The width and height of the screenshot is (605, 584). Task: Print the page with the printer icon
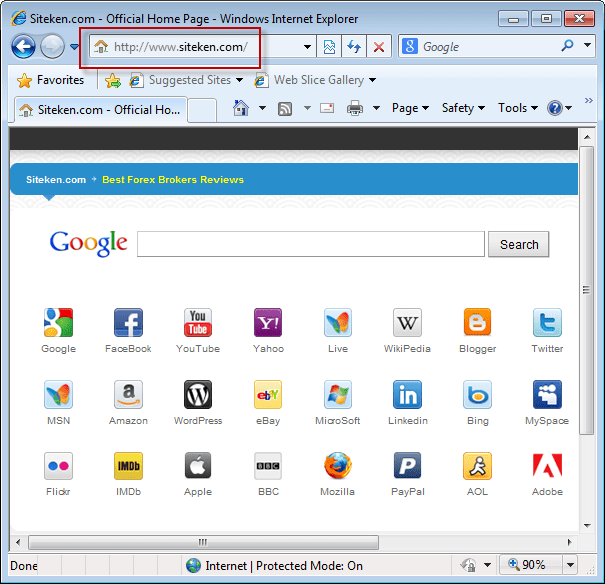click(x=355, y=108)
